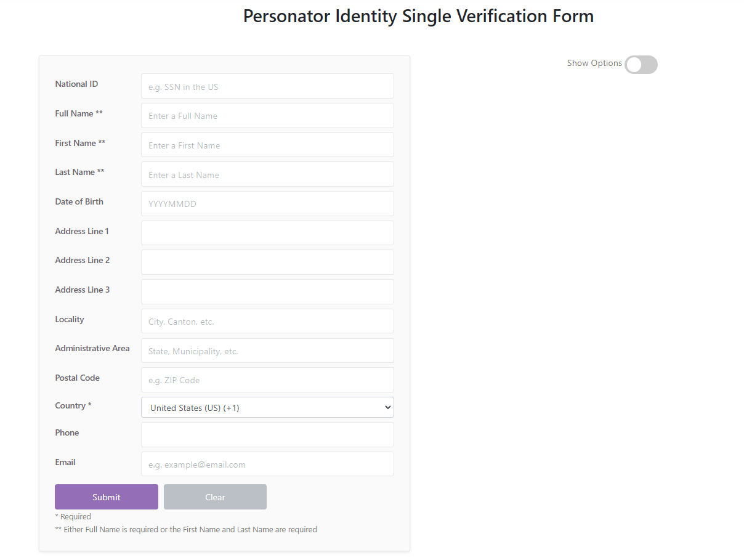Focus the Email input field

(x=267, y=464)
